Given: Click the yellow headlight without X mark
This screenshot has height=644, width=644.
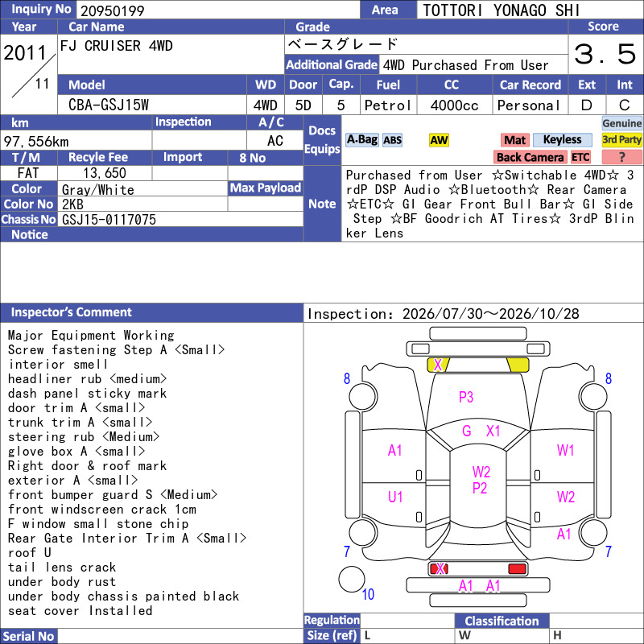Looking at the screenshot, I should pyautogui.click(x=518, y=365).
